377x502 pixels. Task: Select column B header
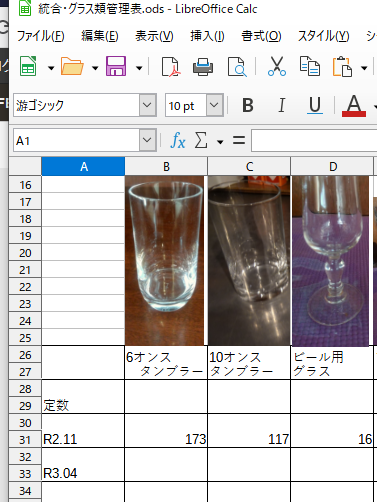click(x=166, y=166)
